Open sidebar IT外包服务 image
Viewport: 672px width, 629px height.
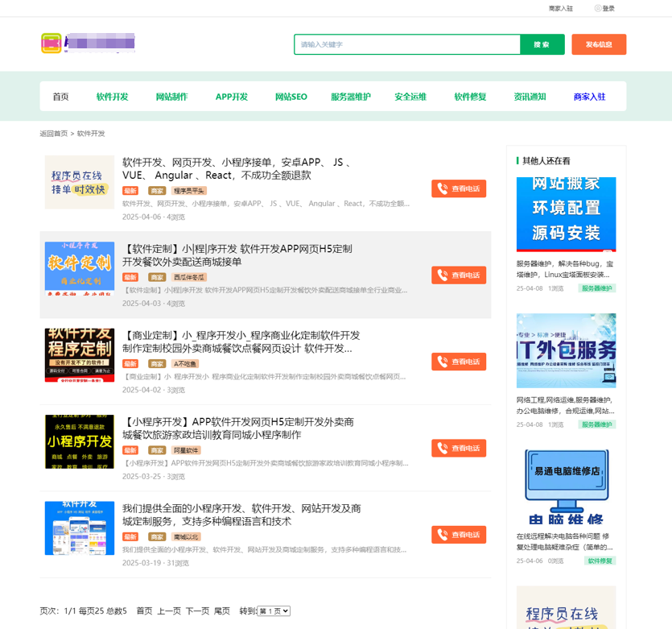click(566, 350)
